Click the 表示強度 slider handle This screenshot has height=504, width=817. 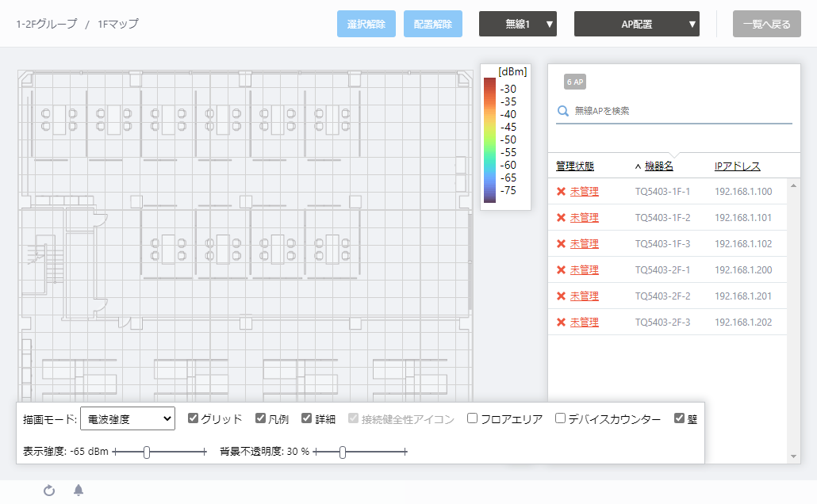click(x=147, y=452)
